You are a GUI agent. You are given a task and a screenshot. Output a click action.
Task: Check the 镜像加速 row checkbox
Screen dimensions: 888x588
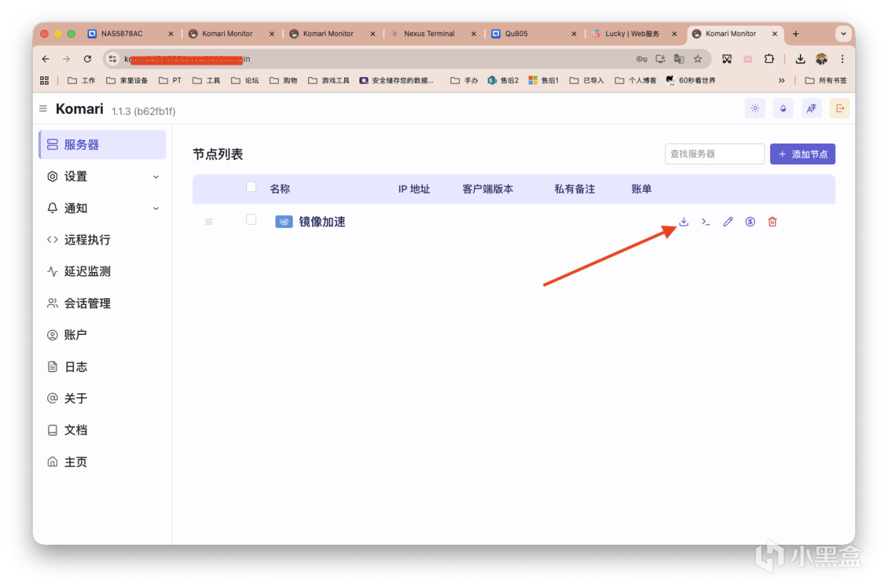[251, 220]
